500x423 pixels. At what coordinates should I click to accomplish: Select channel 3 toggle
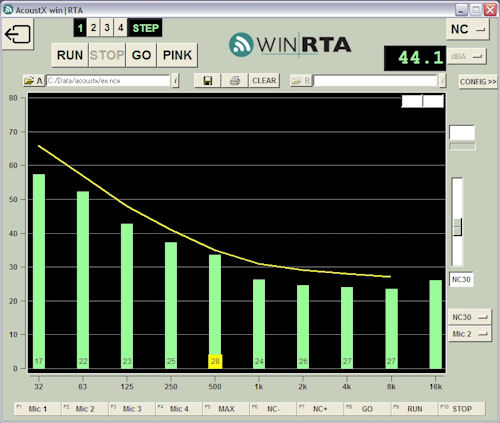click(x=107, y=28)
